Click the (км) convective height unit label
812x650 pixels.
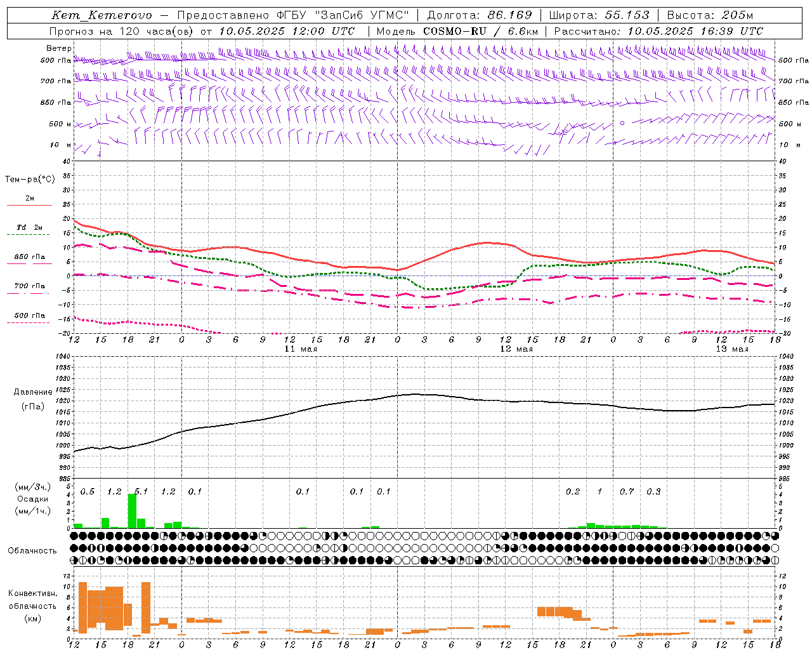click(34, 618)
